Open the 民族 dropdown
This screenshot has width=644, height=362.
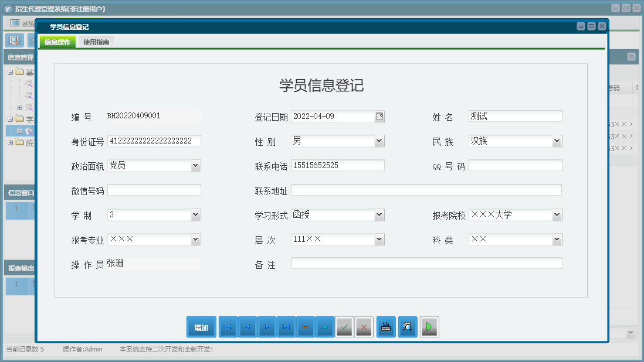coord(557,141)
